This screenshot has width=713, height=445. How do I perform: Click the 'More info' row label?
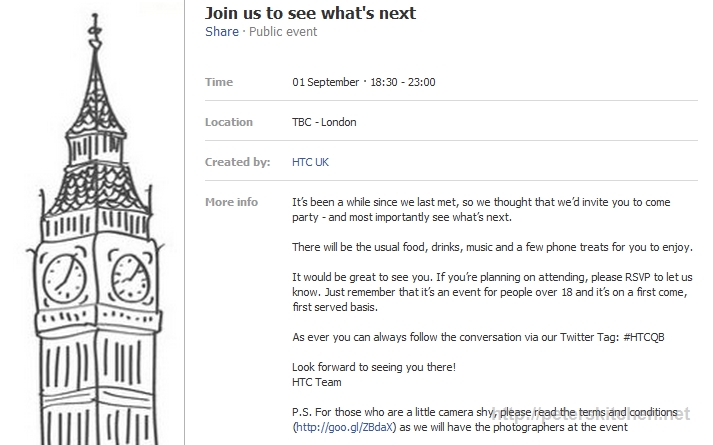[x=231, y=202]
